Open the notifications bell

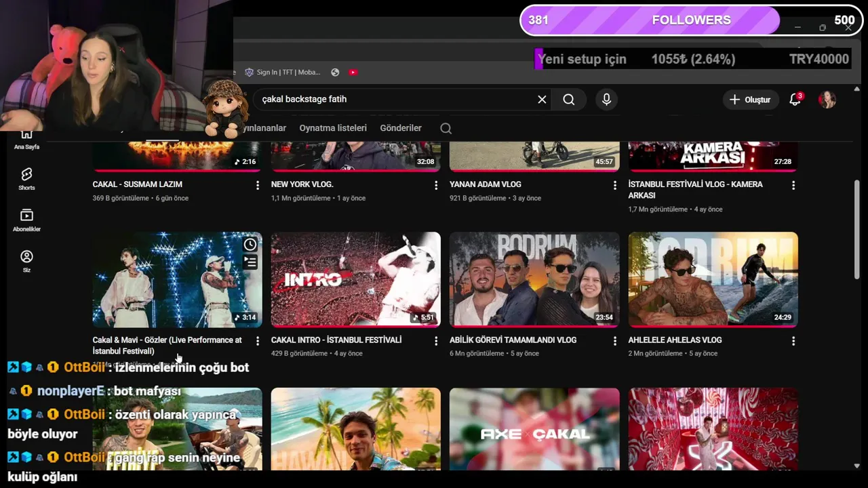point(795,100)
